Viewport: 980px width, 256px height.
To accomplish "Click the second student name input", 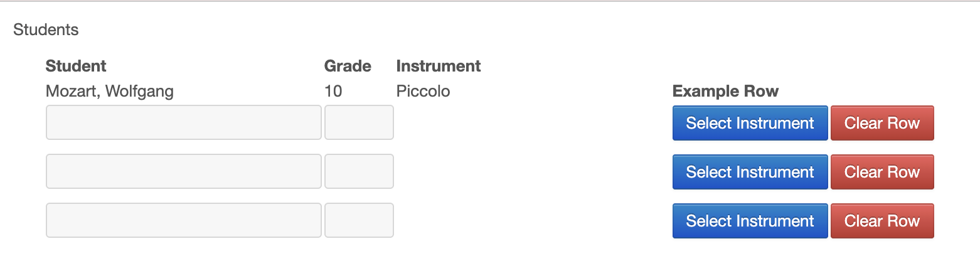I will (x=184, y=171).
